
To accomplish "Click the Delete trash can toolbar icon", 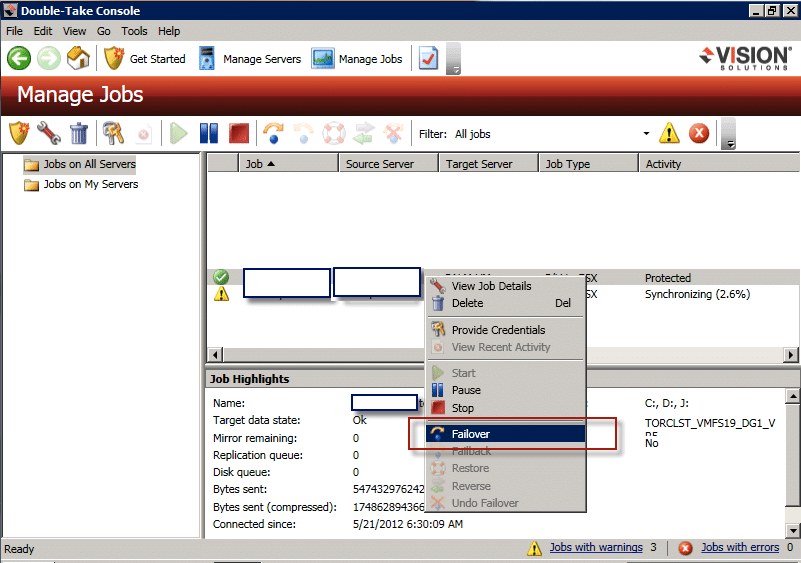I will pos(79,134).
